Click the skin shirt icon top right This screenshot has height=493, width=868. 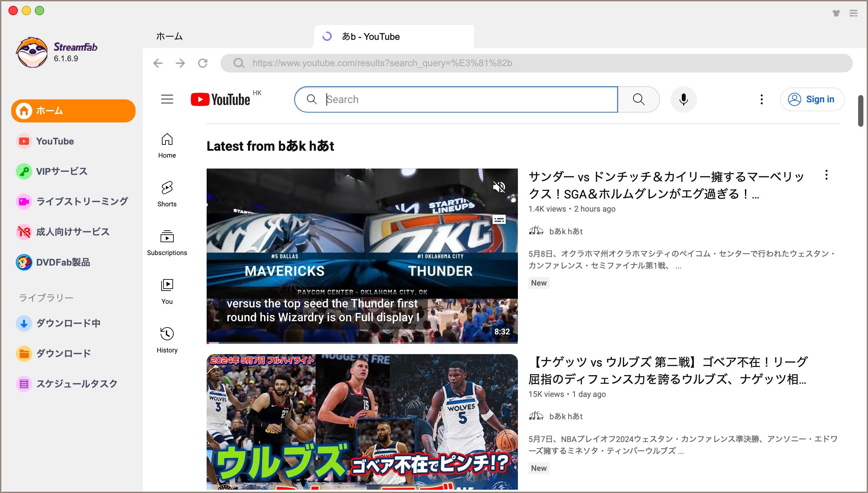pyautogui.click(x=836, y=13)
